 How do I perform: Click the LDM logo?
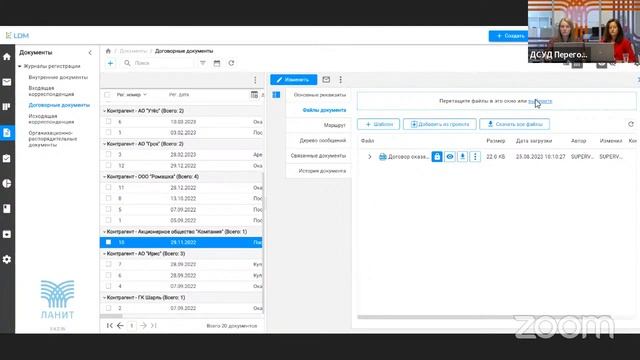[x=17, y=36]
